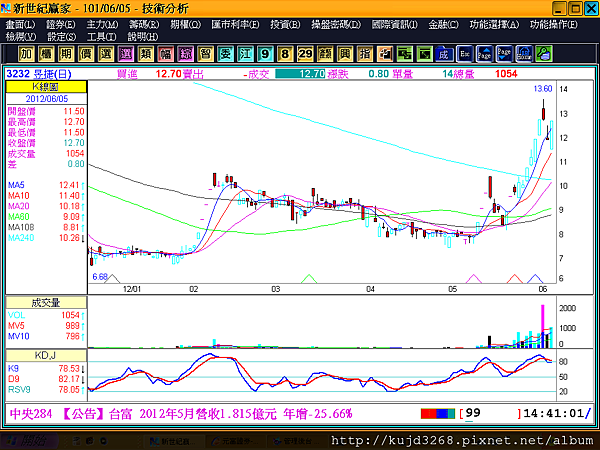Click the 99 status bar field

click(473, 413)
